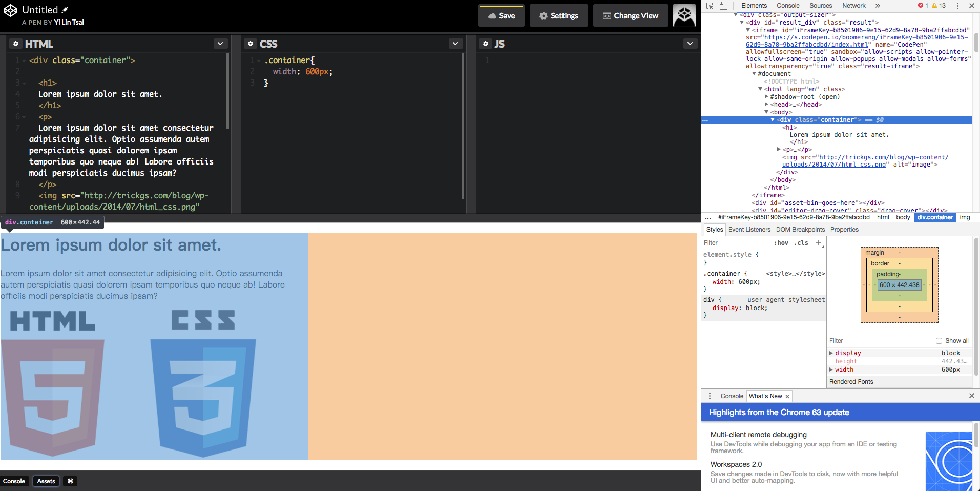This screenshot has width=980, height=491.
Task: Open HTML editor settings gear
Action: (x=16, y=44)
